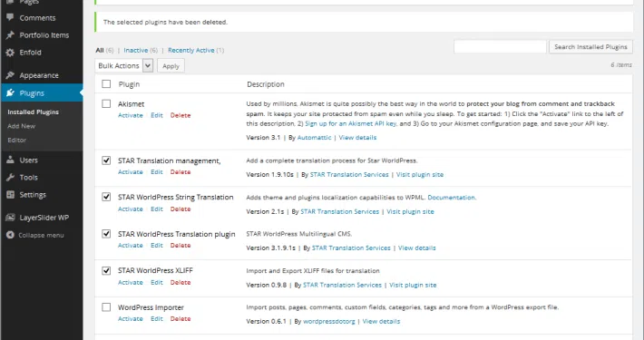Activate STAR WorldPress String Translation
Screen dimensions: 644x340
(x=131, y=209)
